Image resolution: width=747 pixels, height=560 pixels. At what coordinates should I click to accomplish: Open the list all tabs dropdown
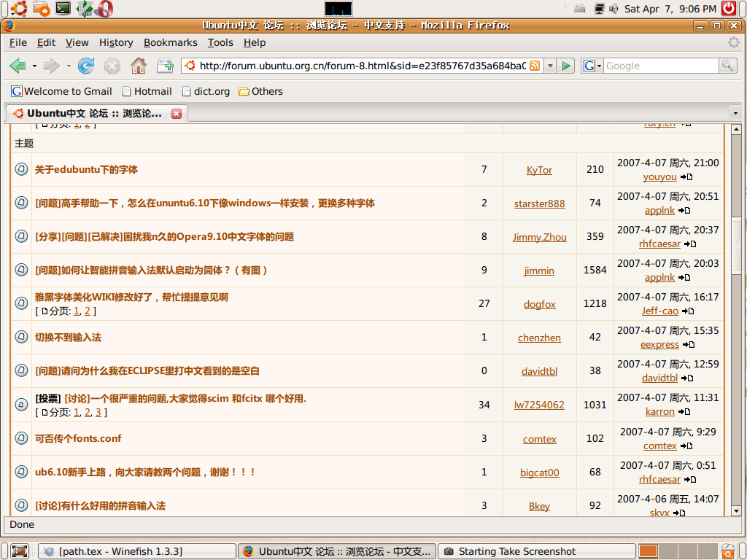[x=735, y=113]
